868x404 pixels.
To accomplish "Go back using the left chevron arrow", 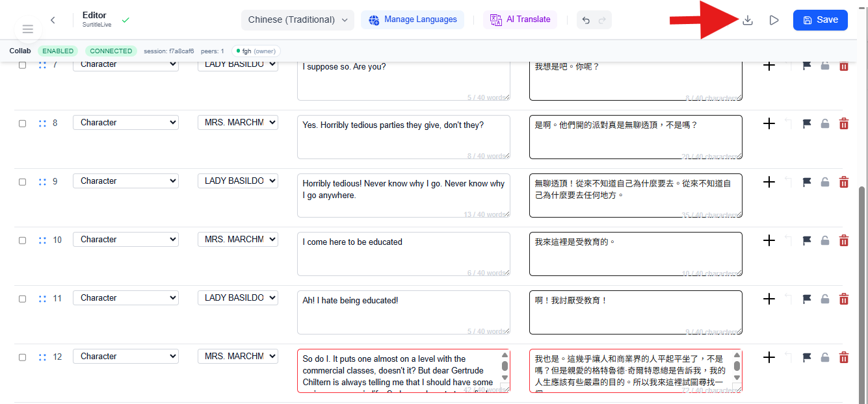I will (53, 20).
